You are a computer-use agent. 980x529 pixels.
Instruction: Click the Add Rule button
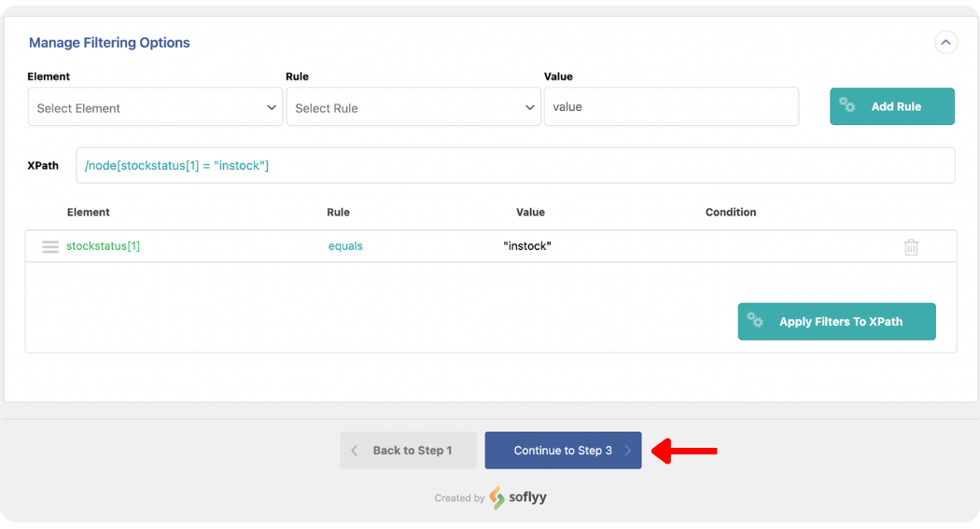click(x=891, y=106)
